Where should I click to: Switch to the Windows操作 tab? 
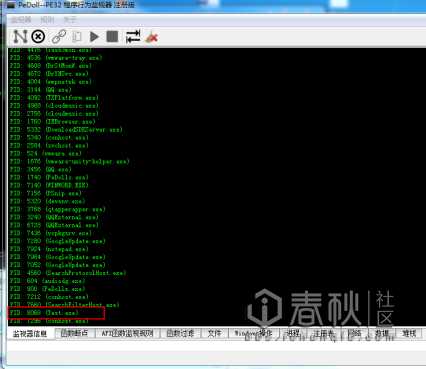[x=253, y=333]
